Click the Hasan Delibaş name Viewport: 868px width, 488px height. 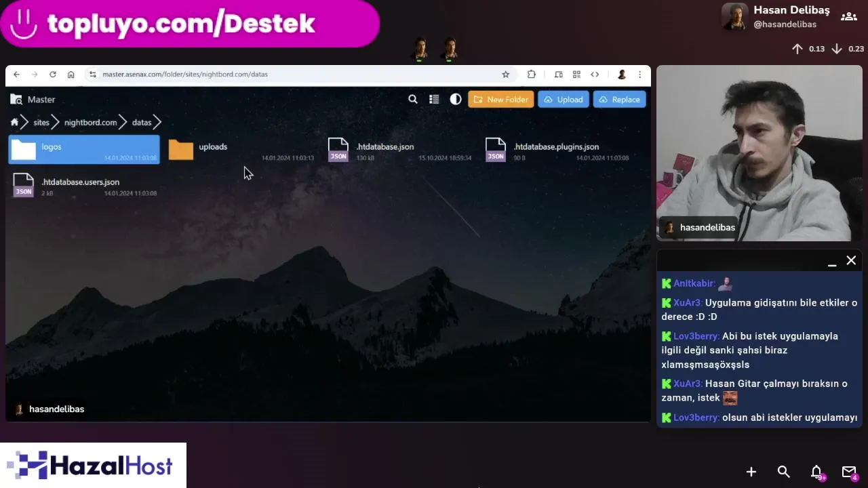click(x=791, y=10)
